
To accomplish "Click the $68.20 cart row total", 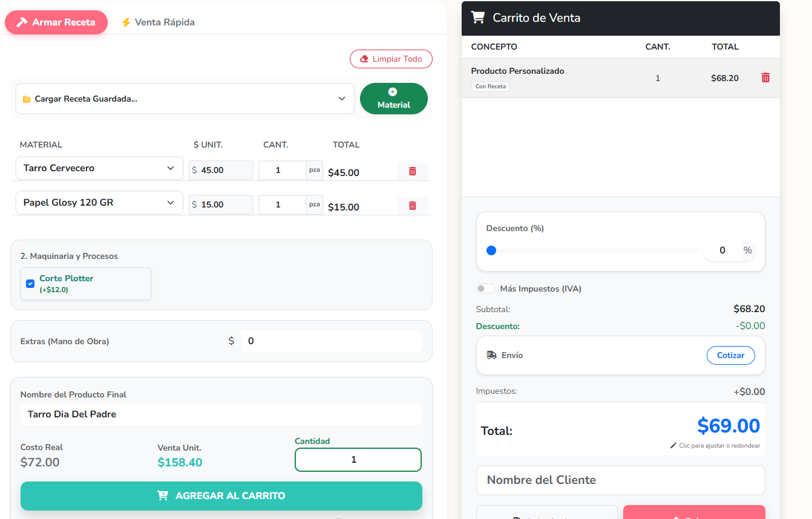I will point(725,78).
